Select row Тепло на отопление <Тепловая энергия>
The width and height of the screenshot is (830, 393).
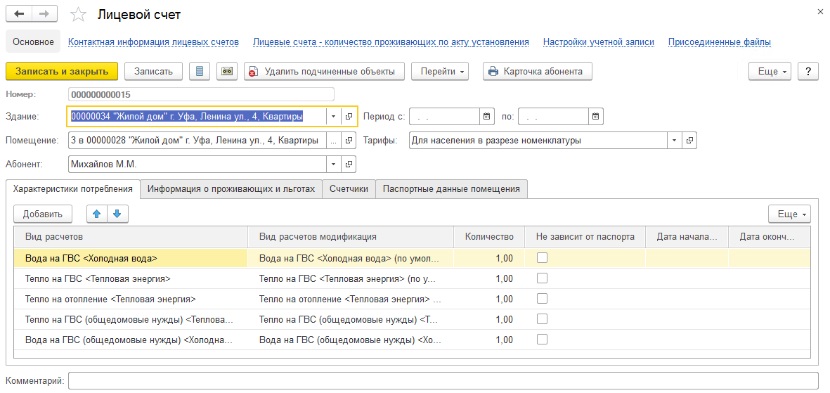click(x=412, y=299)
